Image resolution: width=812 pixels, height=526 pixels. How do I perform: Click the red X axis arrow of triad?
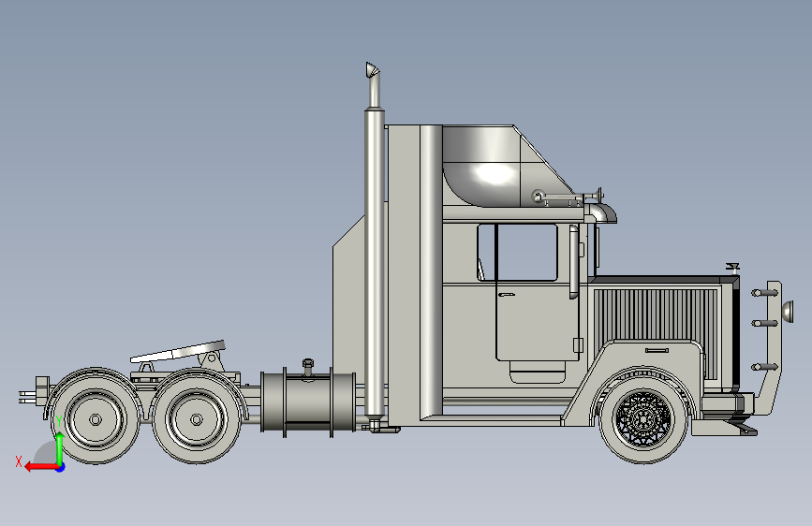tap(40, 467)
